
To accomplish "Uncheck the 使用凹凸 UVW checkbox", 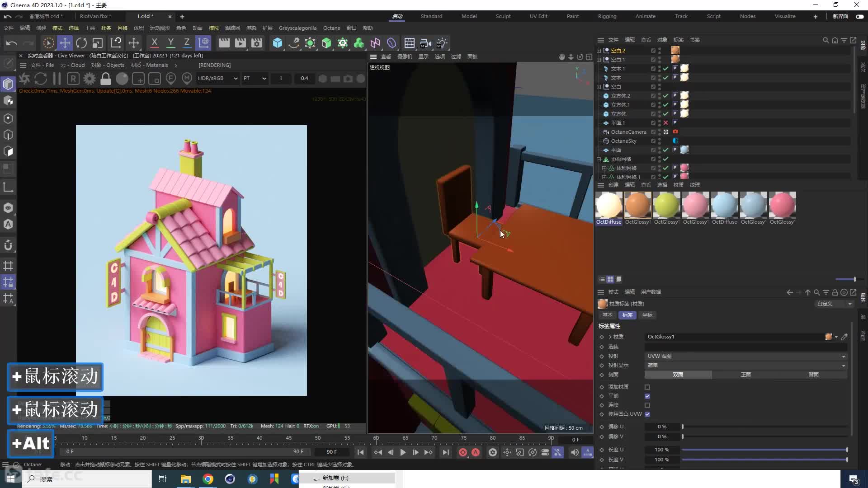I will 647,414.
